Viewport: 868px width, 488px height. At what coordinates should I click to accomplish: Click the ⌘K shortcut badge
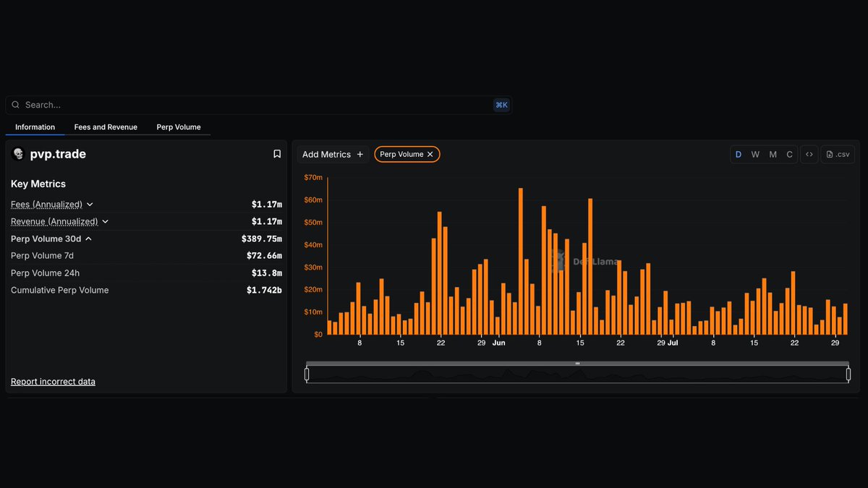click(501, 105)
